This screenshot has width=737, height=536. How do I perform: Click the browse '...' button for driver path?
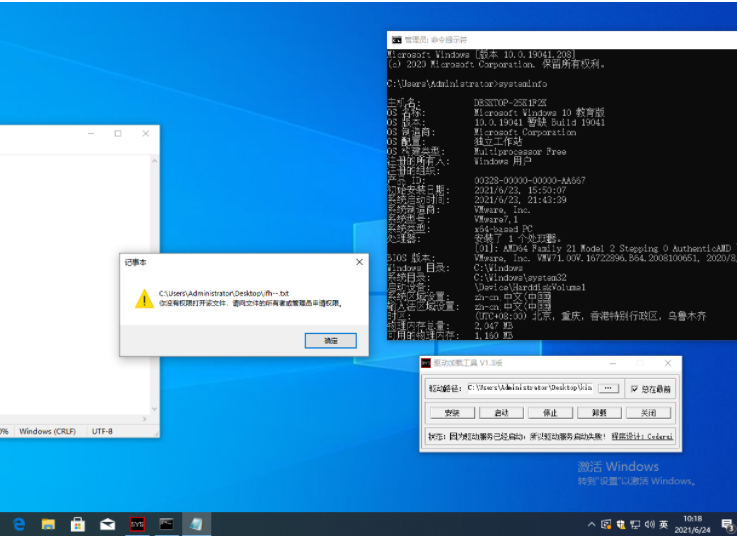click(608, 388)
